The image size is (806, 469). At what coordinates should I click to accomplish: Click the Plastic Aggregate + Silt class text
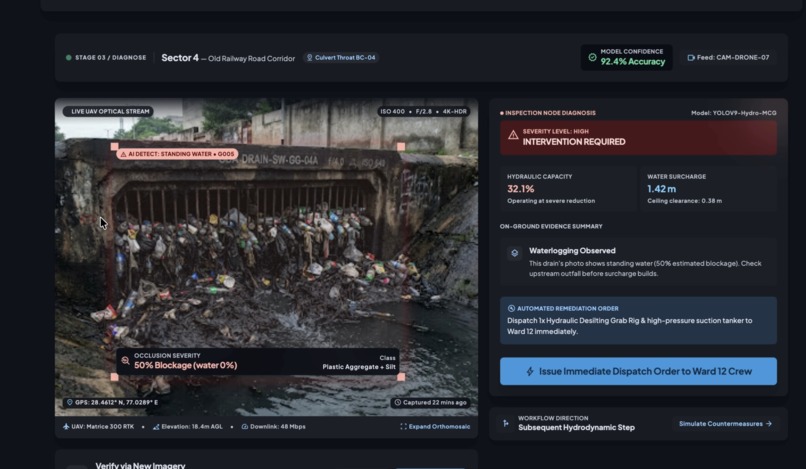[x=359, y=367]
